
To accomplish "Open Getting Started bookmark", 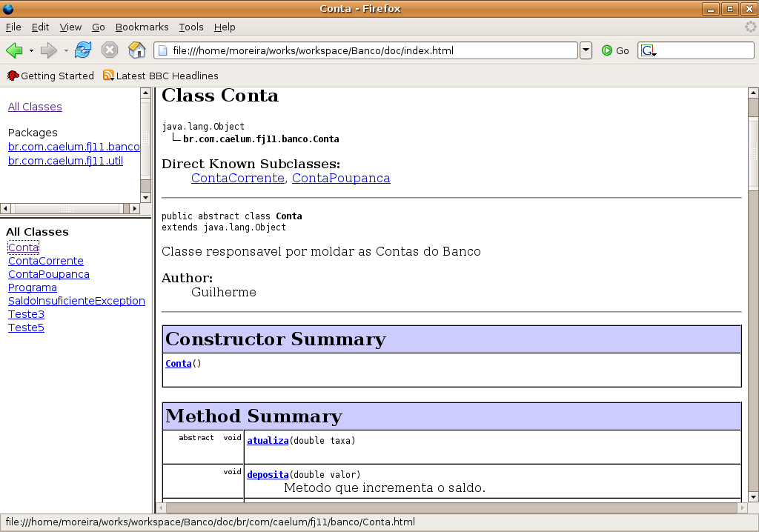I will pos(50,76).
